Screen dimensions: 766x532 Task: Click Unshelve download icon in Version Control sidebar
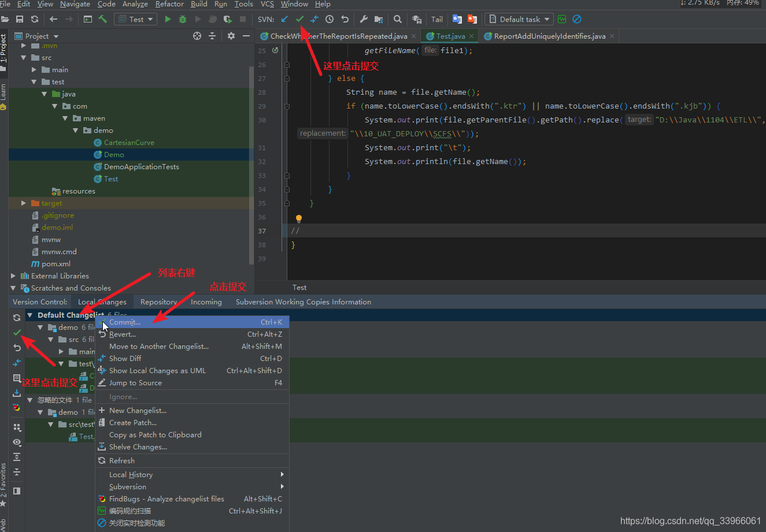tap(17, 393)
